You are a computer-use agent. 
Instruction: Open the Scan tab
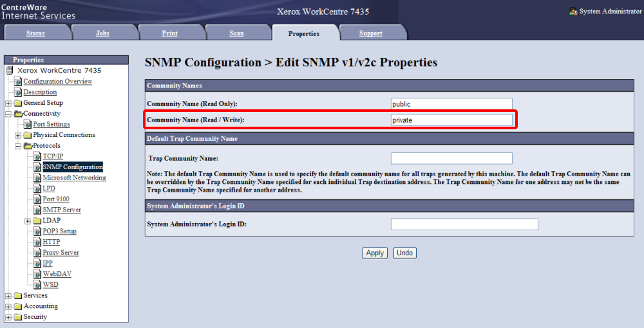236,33
